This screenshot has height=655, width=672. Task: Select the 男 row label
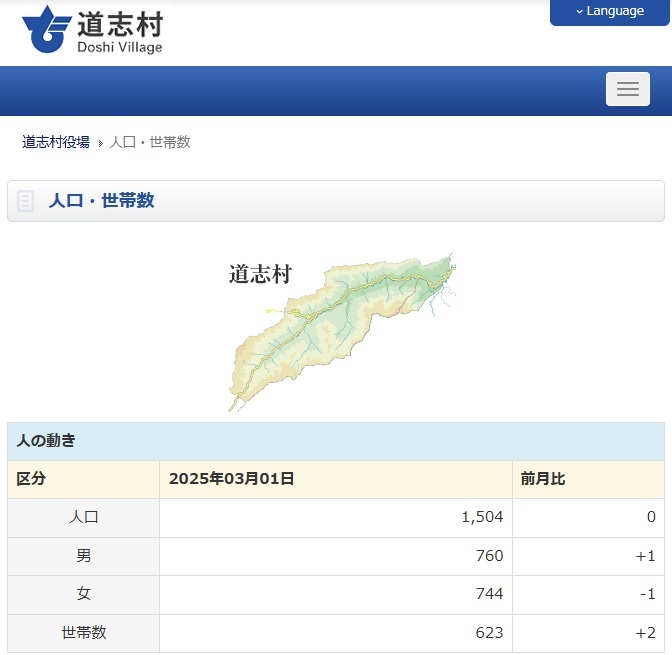coord(83,556)
